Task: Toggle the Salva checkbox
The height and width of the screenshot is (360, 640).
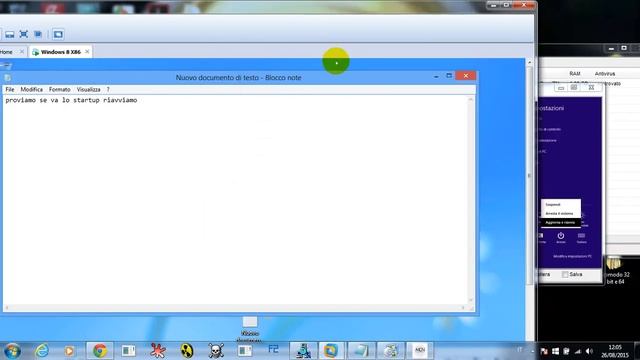Action: coord(565,274)
